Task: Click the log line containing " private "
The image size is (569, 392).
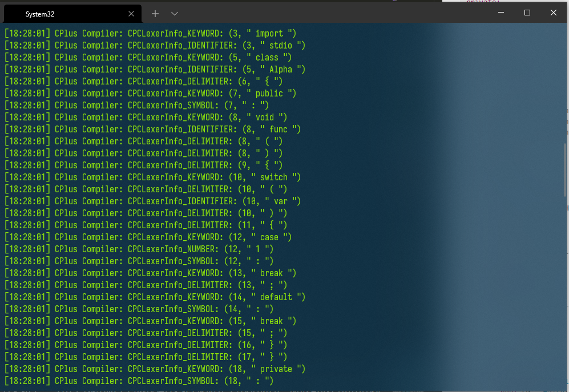Action: (155, 369)
